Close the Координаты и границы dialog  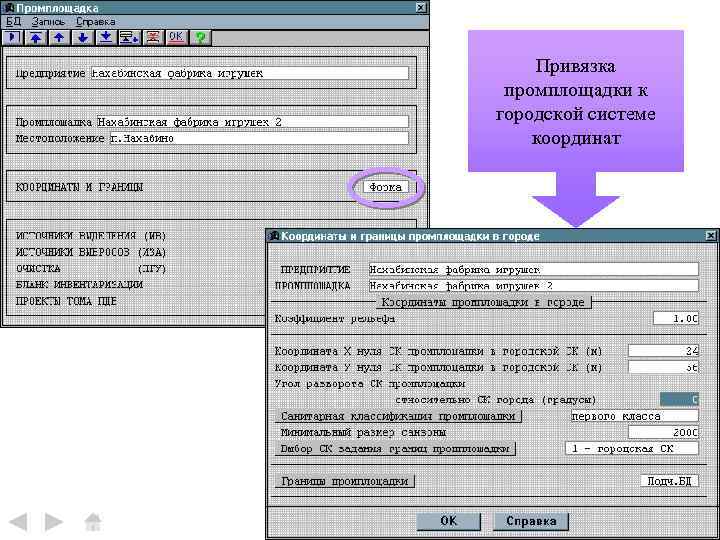[710, 236]
